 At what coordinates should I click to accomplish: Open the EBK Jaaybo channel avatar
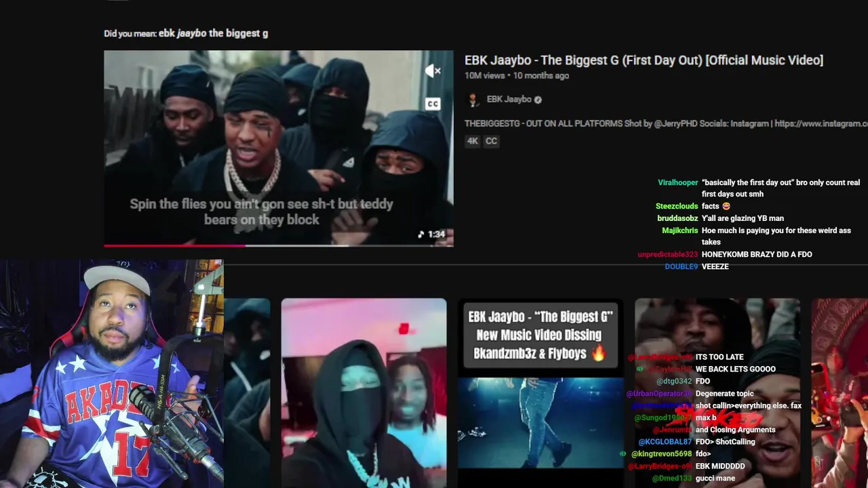click(x=473, y=100)
